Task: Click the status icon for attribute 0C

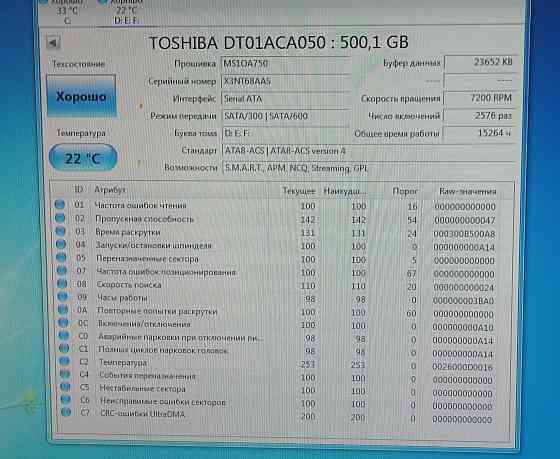Action: click(x=63, y=323)
